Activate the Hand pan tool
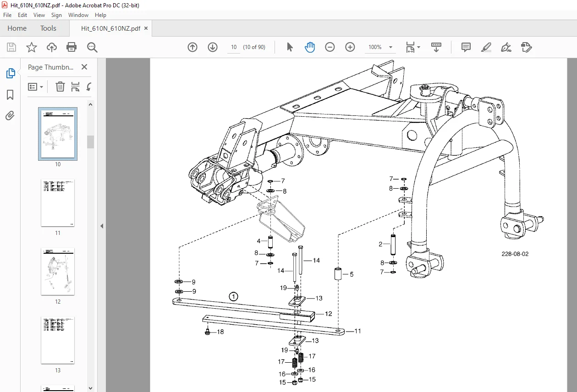 pyautogui.click(x=310, y=47)
